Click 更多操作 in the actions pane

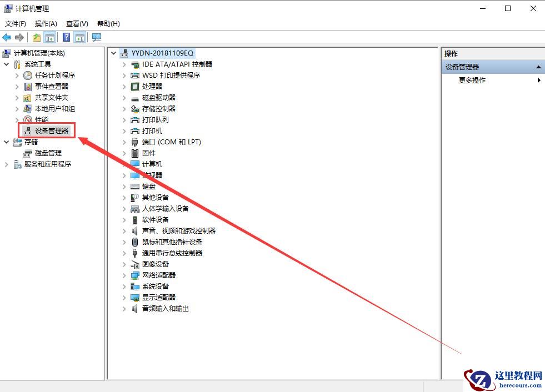(472, 81)
